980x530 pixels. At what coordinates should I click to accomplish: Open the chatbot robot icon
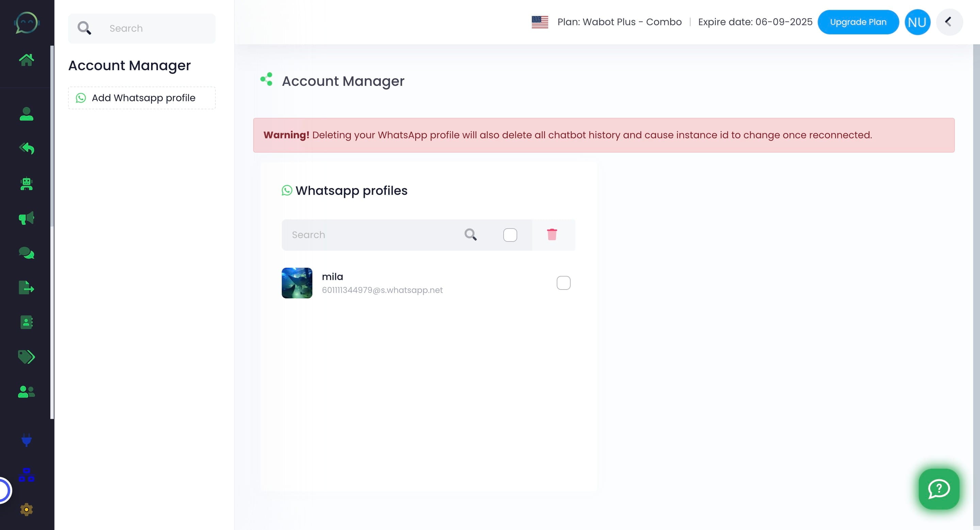[x=26, y=184]
